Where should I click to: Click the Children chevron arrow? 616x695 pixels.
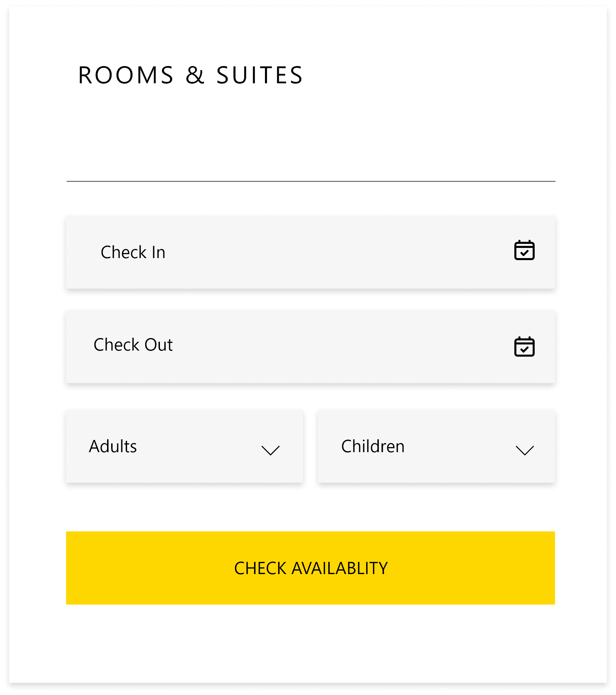(525, 450)
